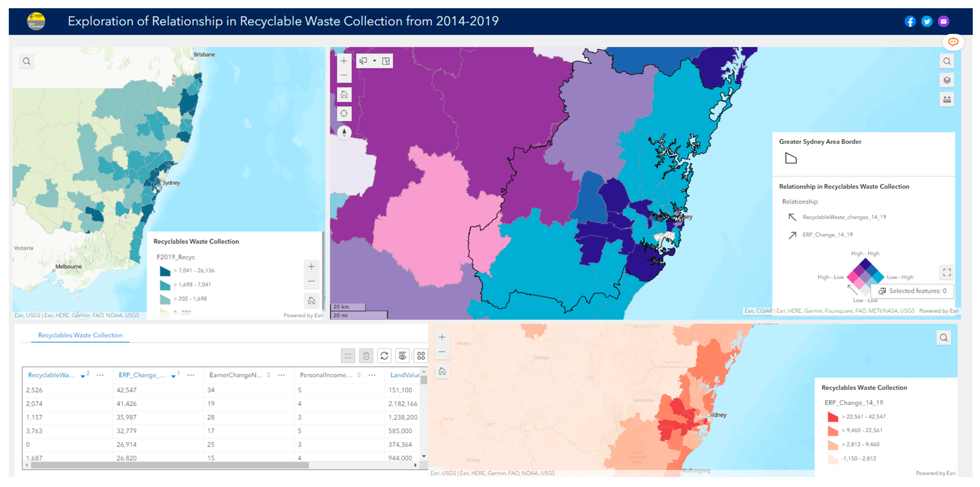The height and width of the screenshot is (487, 980).
Task: Click the darkest red ERP_Change legend swatch
Action: tap(833, 417)
